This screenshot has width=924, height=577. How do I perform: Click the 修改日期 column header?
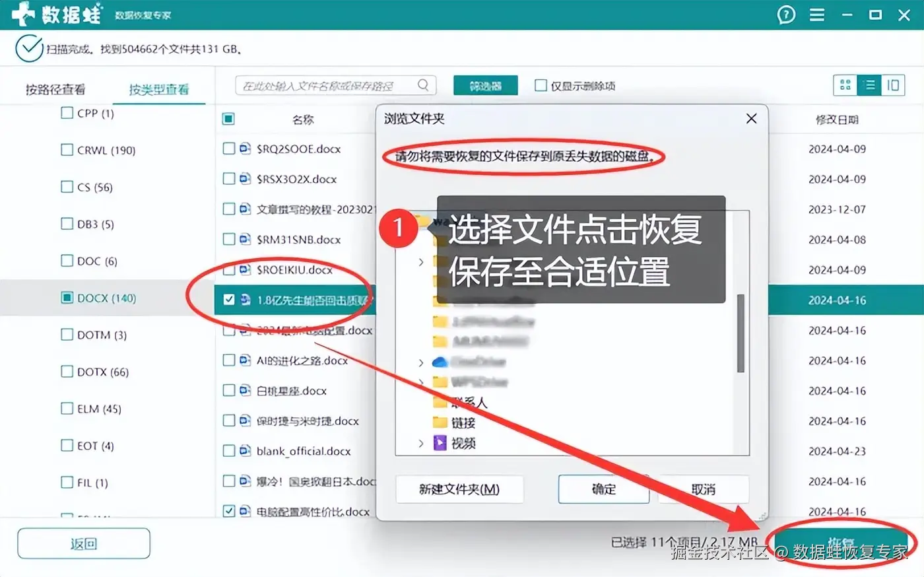tap(837, 119)
